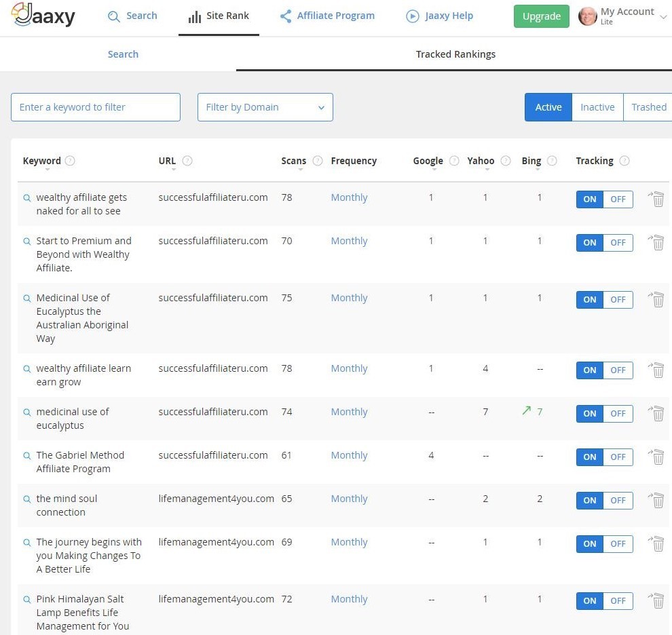Trash 'Medicinal Use of Eucalyptus the Australian' row
Viewport: 672px width, 635px height.
pyautogui.click(x=656, y=299)
